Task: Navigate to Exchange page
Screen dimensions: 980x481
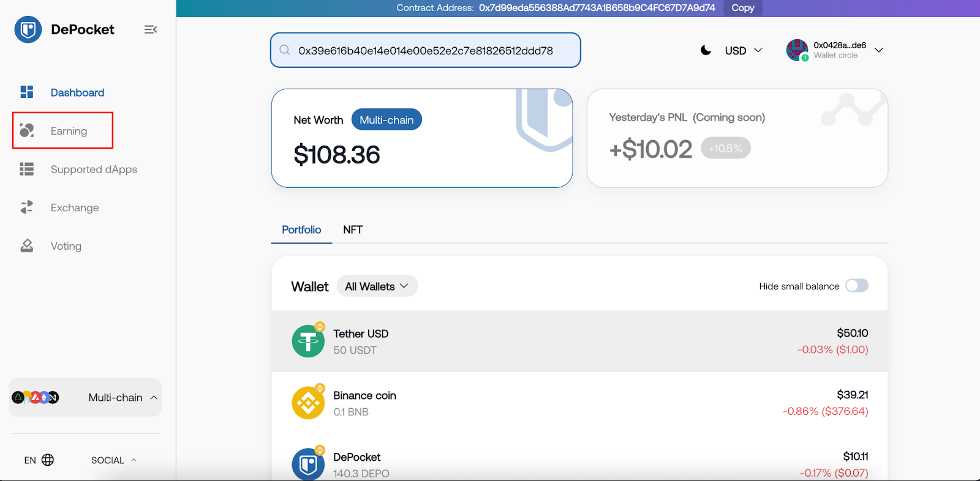Action: click(x=75, y=207)
